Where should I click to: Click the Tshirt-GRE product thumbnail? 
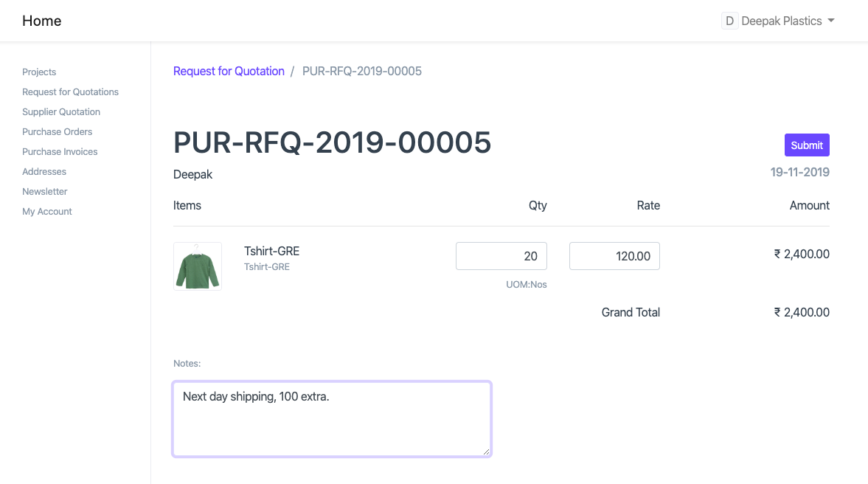click(197, 266)
